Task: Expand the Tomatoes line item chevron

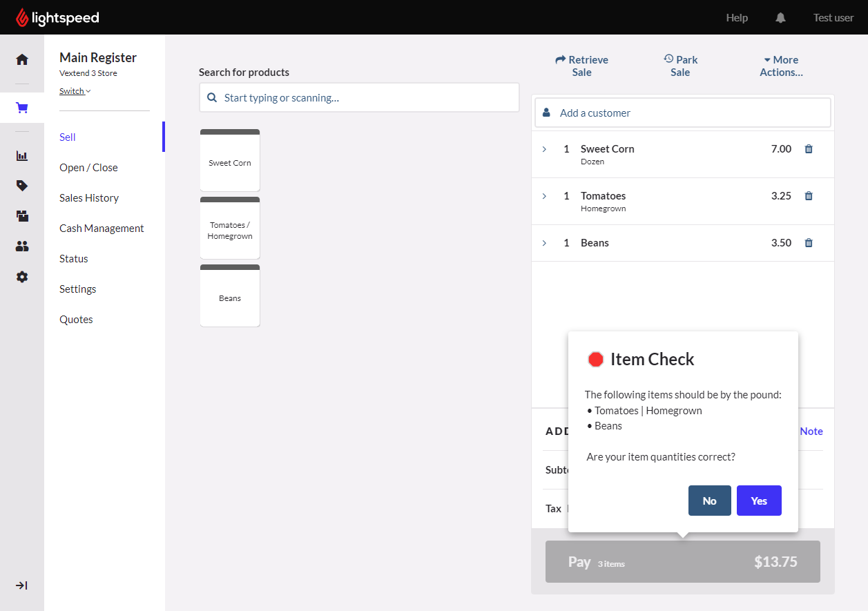Action: [x=544, y=196]
